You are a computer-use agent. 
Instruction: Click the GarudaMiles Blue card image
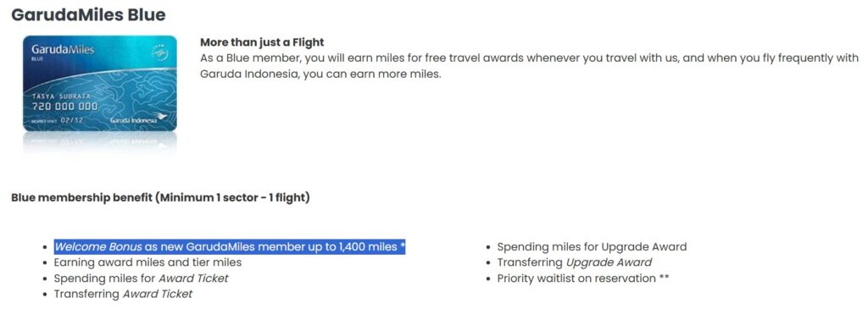click(x=100, y=84)
